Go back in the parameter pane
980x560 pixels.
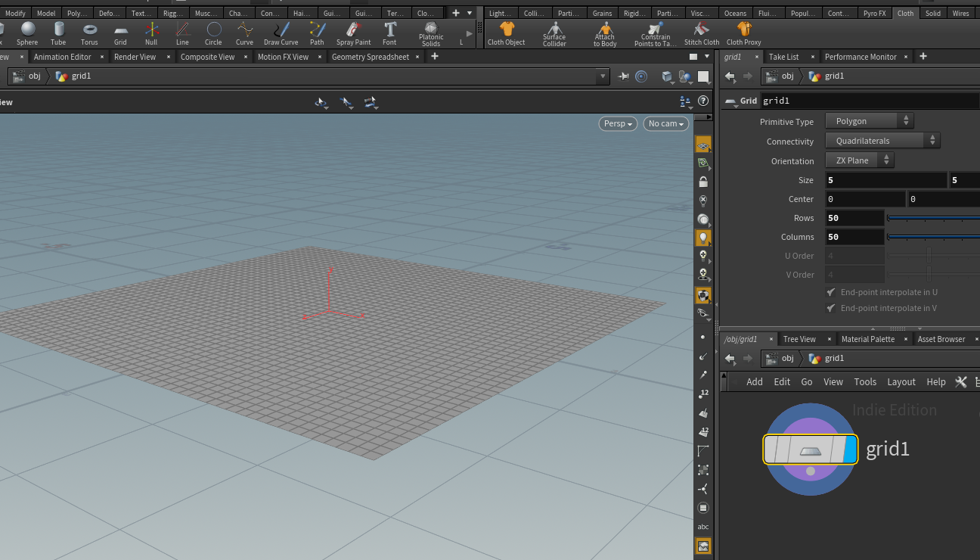coord(730,76)
